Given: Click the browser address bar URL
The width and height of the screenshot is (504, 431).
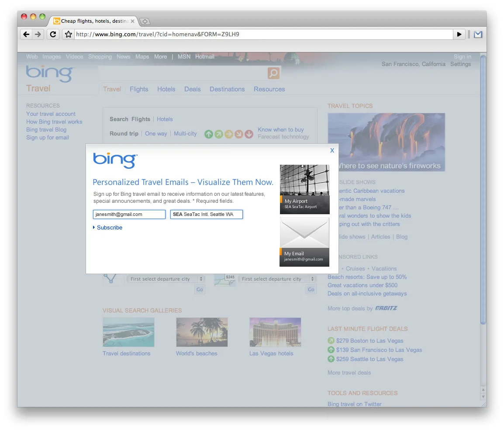Looking at the screenshot, I should 263,34.
